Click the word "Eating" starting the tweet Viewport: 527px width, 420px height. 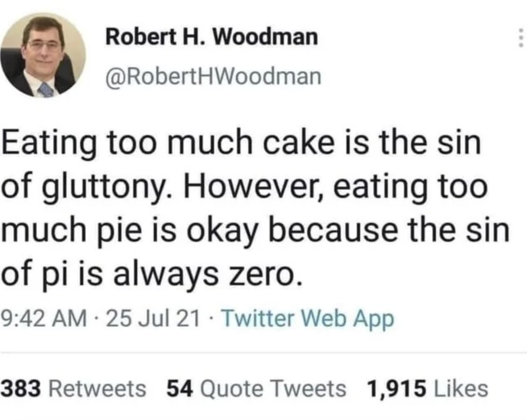49,143
